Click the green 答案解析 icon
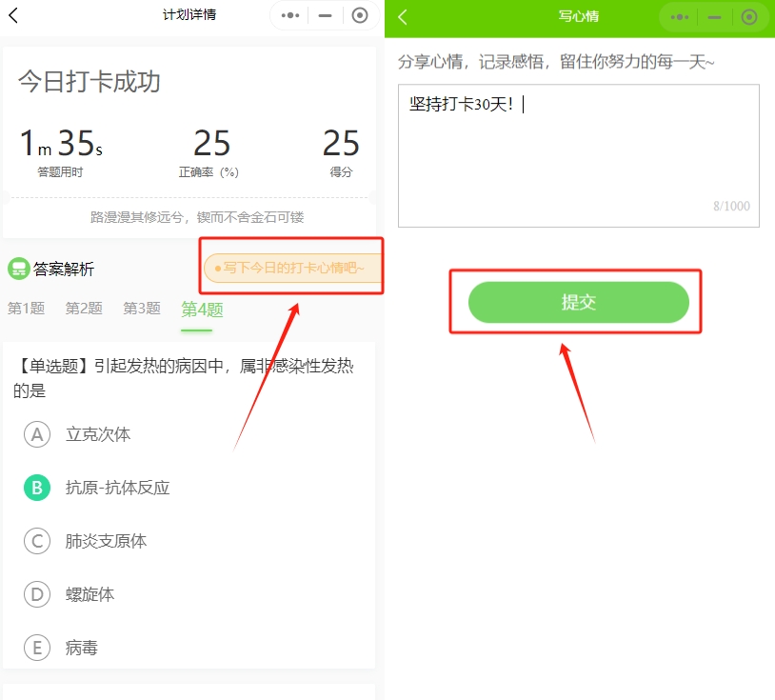775x700 pixels. click(18, 269)
